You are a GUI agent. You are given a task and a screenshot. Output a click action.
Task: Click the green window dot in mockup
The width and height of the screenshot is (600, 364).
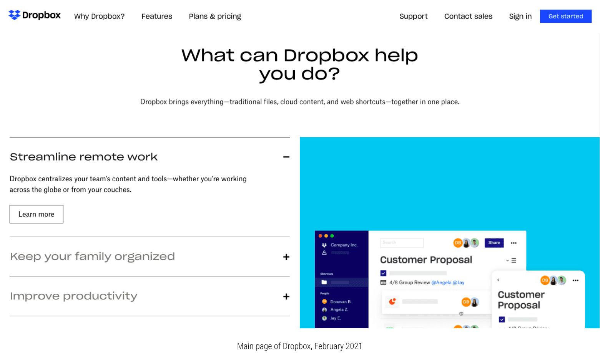332,236
